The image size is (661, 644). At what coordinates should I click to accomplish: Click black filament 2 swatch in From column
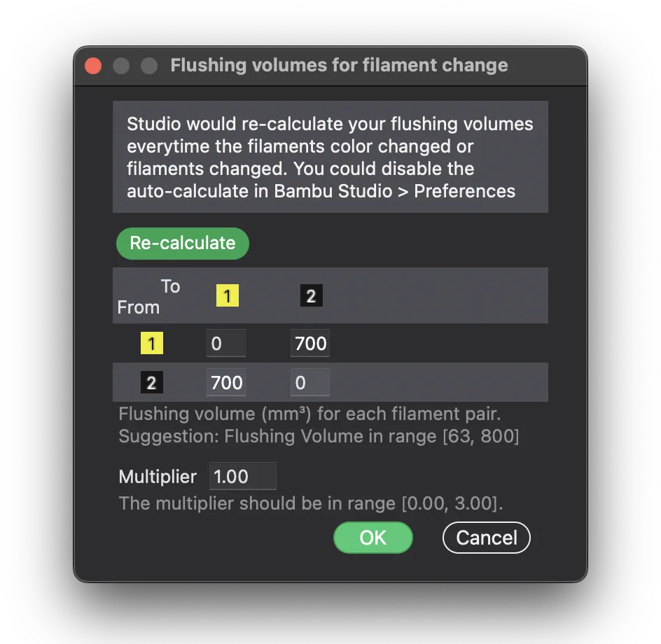(151, 383)
